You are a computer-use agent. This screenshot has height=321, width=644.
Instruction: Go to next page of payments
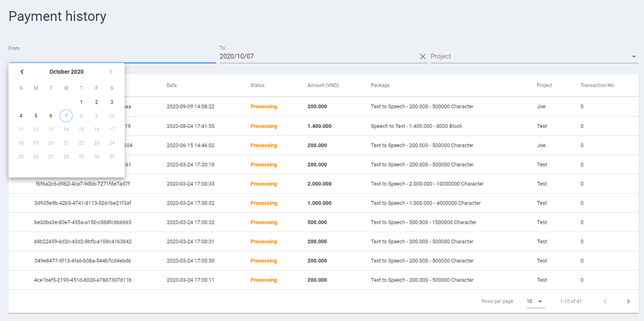coord(628,301)
